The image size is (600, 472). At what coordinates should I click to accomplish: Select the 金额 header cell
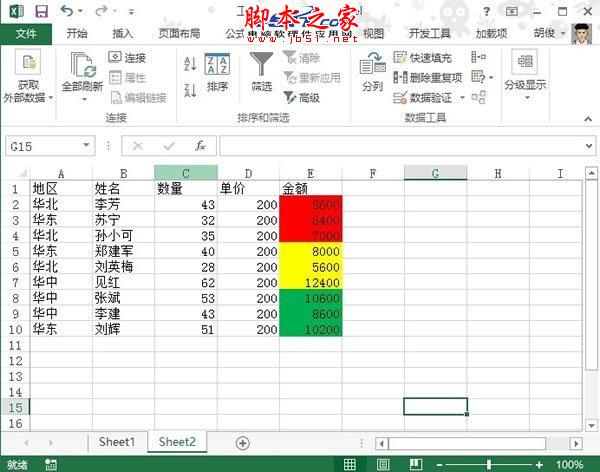(311, 188)
